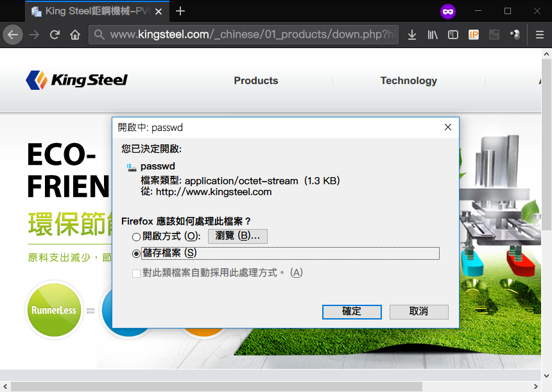Viewport: 552px width, 392px height.
Task: Click the greyed Selenium extension icon
Action: pos(494,35)
